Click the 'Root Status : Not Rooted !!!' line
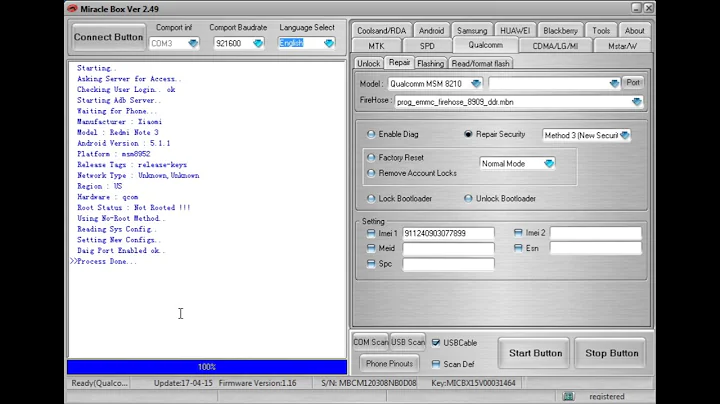 click(x=134, y=208)
